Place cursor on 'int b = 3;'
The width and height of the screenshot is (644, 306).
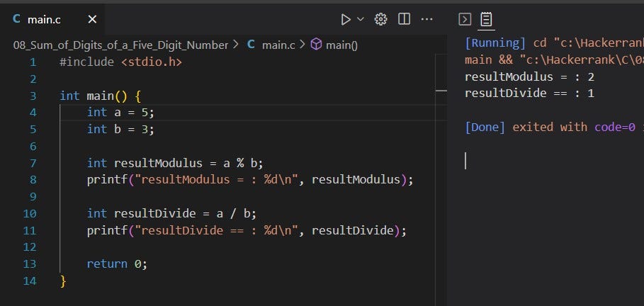(x=120, y=130)
